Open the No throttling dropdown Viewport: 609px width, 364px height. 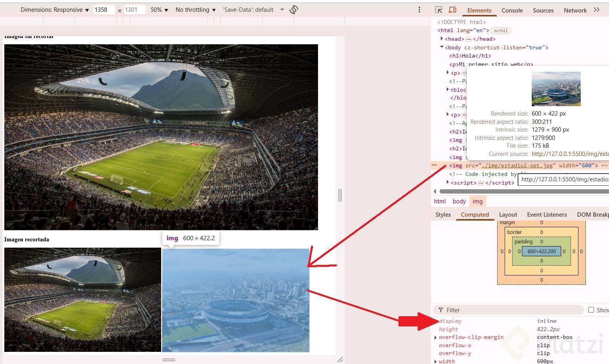[x=195, y=10]
